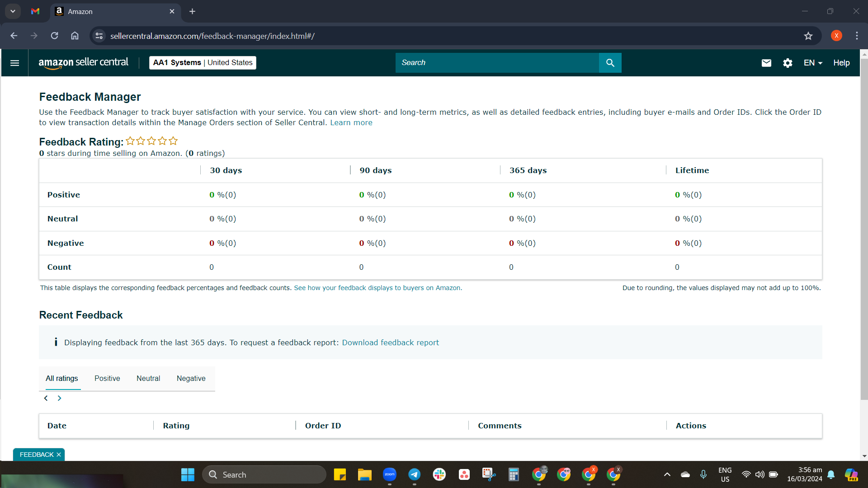Open the clock showing 3:56 am
Image resolution: width=868 pixels, height=488 pixels.
tap(804, 474)
